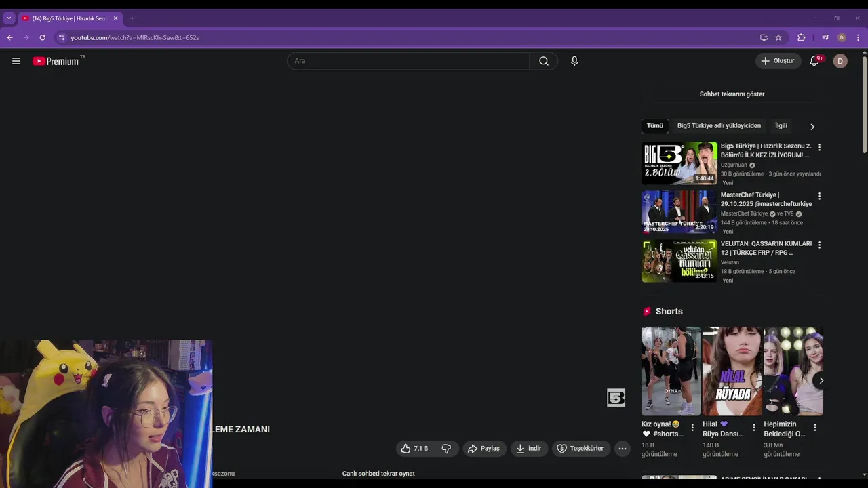Open VELUTAN video title link
This screenshot has height=488, width=868.
pos(766,248)
